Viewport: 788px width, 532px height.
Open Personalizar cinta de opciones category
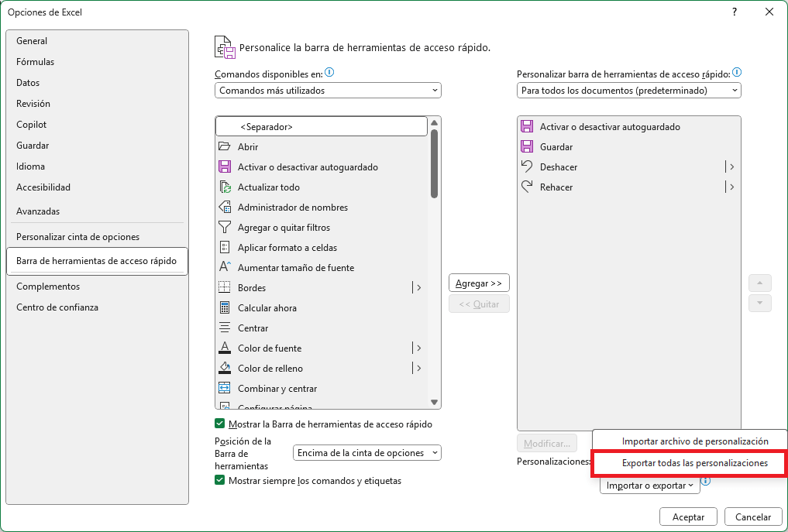tap(97, 237)
